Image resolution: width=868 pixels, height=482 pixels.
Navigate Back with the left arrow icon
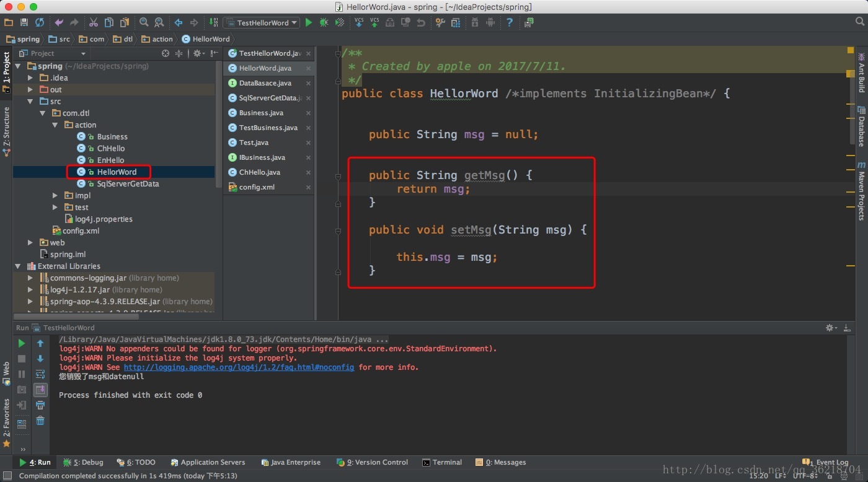tap(179, 22)
